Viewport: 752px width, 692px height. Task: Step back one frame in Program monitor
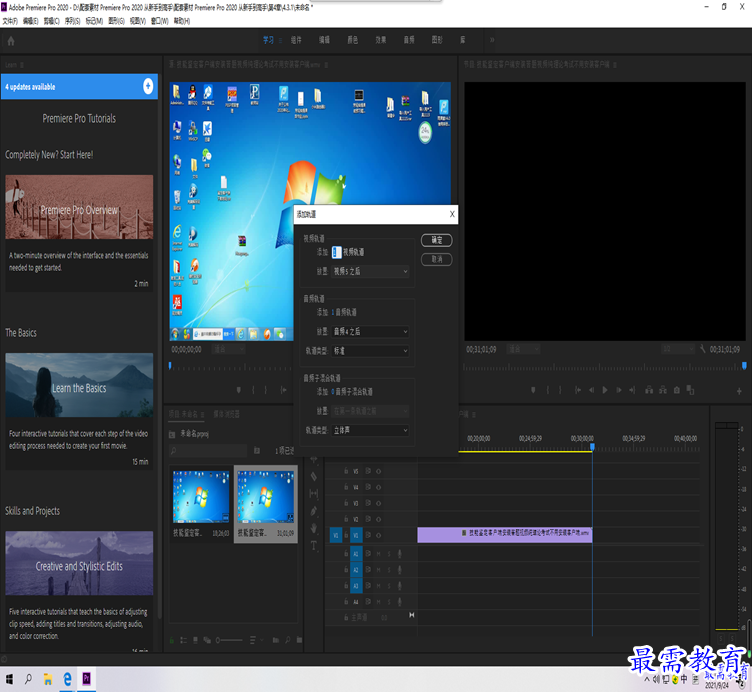click(591, 390)
